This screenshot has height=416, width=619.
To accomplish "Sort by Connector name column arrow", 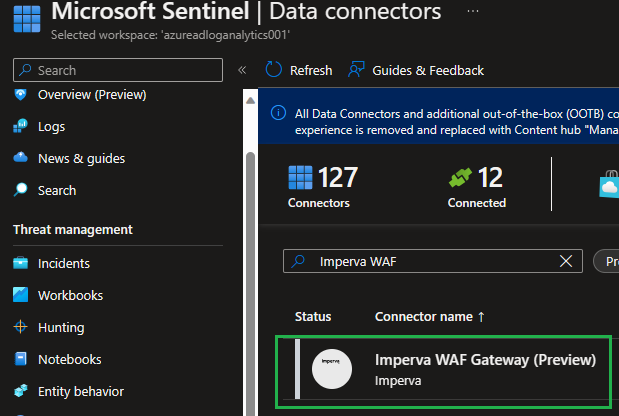I will pos(481,317).
